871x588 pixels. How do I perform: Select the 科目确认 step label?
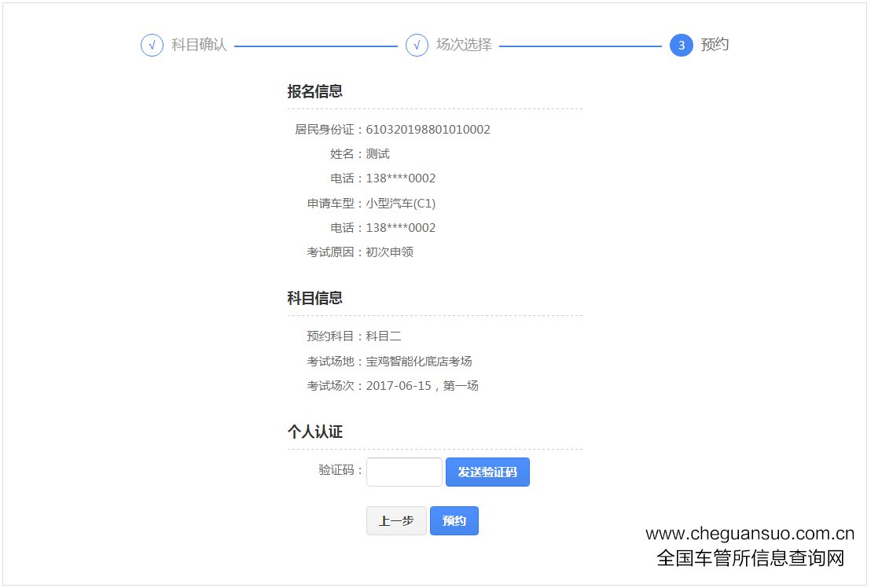199,46
